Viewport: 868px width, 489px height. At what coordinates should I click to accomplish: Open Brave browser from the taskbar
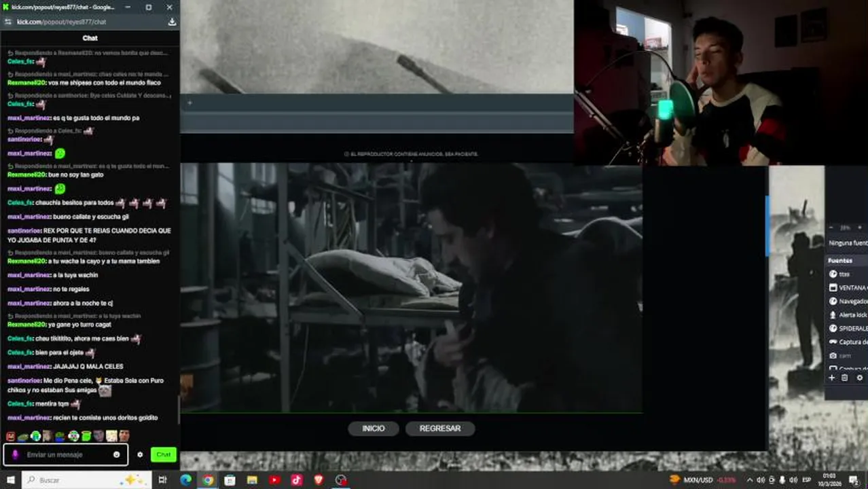click(x=319, y=480)
